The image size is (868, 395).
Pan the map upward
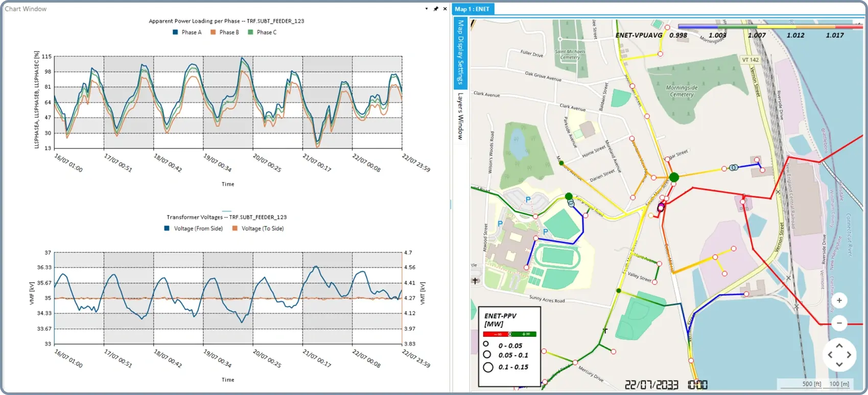tap(839, 345)
